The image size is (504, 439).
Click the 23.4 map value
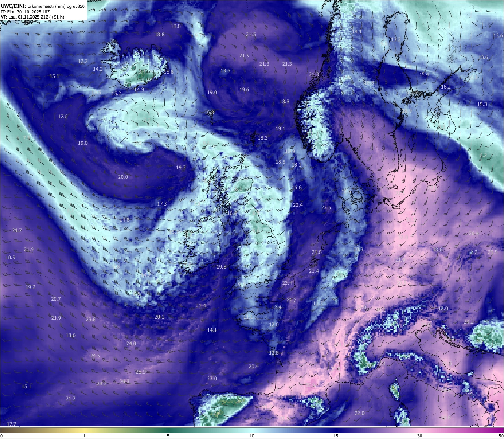tap(287, 283)
